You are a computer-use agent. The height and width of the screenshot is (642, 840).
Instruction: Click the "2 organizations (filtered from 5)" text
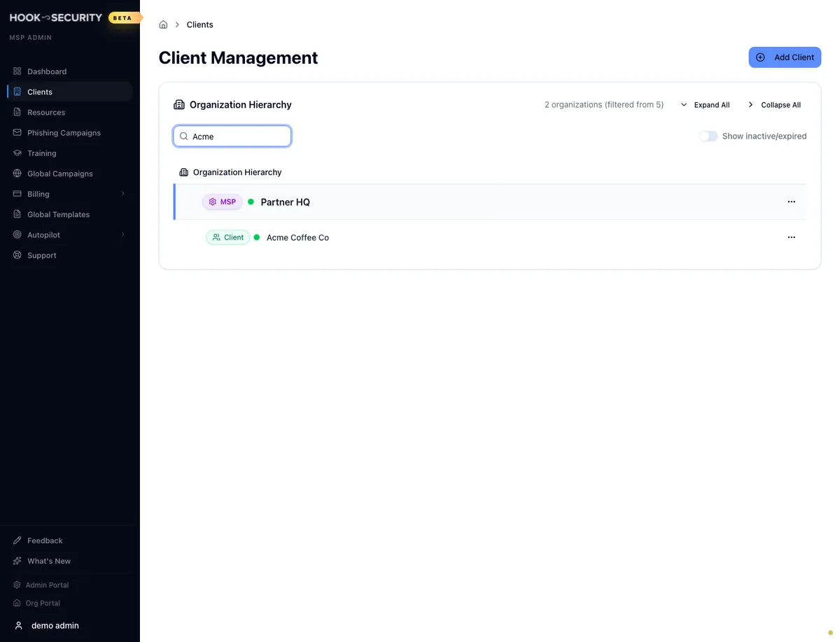(x=604, y=105)
